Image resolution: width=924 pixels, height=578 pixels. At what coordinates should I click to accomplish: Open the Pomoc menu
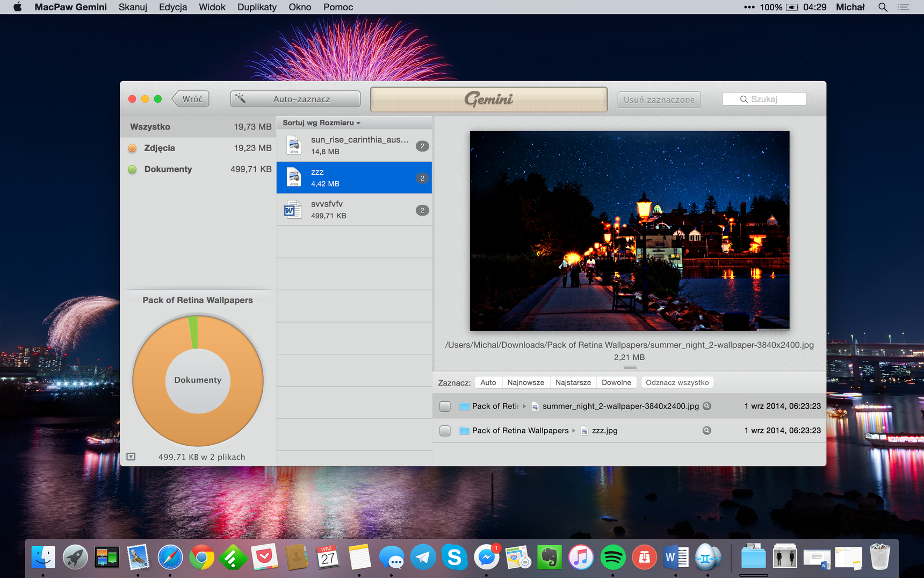[338, 7]
